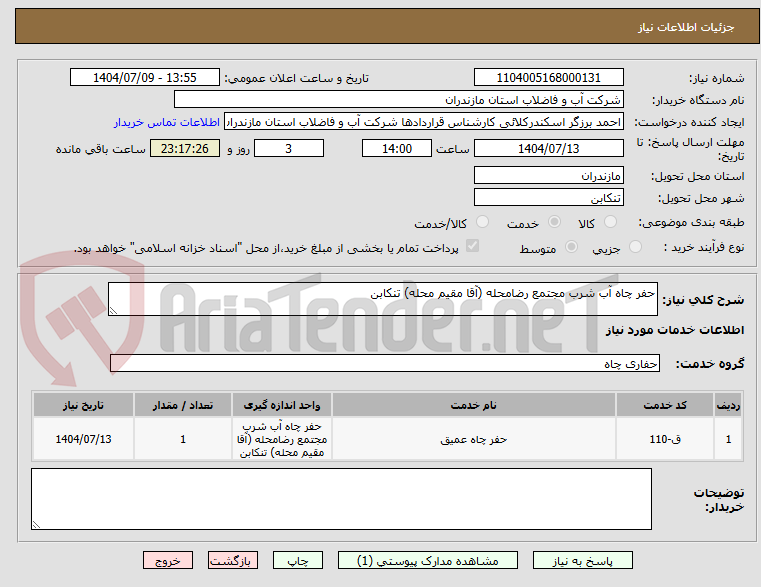
Task: Select the متوسط purchase type radio
Action: tap(572, 247)
